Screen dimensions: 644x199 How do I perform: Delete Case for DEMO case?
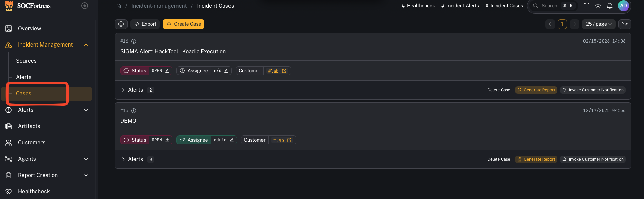[499, 159]
